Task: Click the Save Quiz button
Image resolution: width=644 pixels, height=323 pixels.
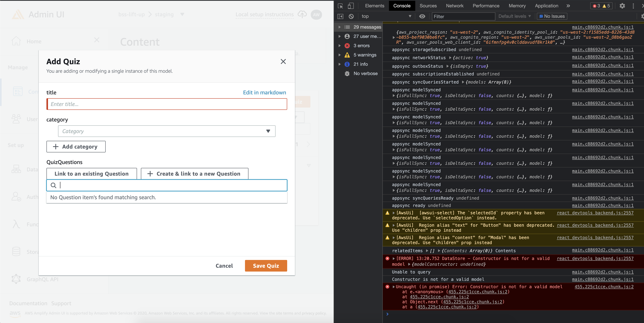Action: 266,266
